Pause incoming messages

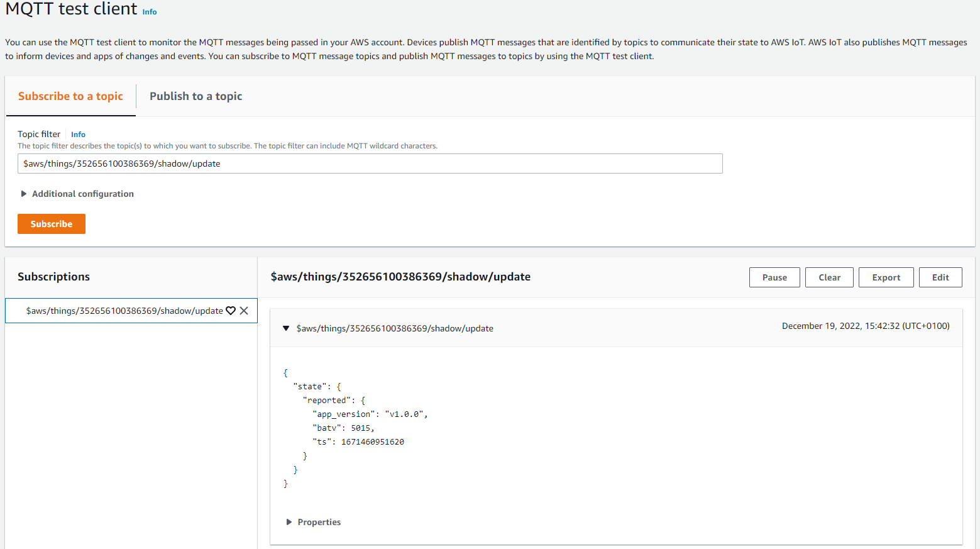[x=774, y=277]
